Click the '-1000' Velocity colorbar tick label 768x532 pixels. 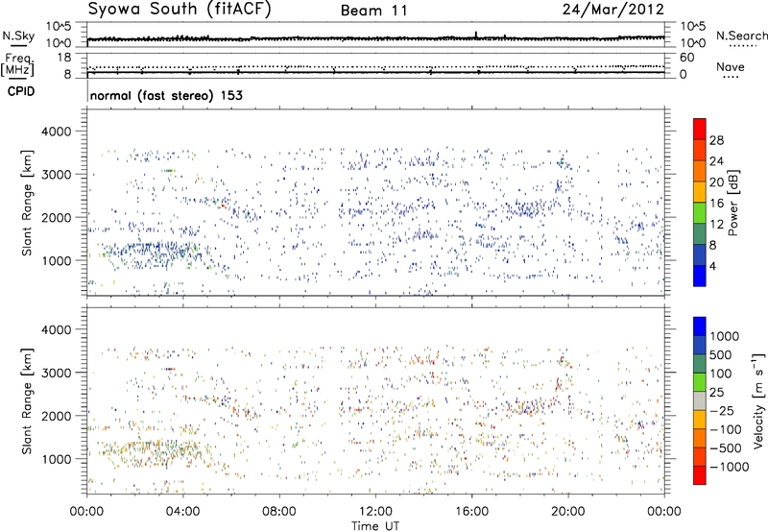pyautogui.click(x=730, y=467)
